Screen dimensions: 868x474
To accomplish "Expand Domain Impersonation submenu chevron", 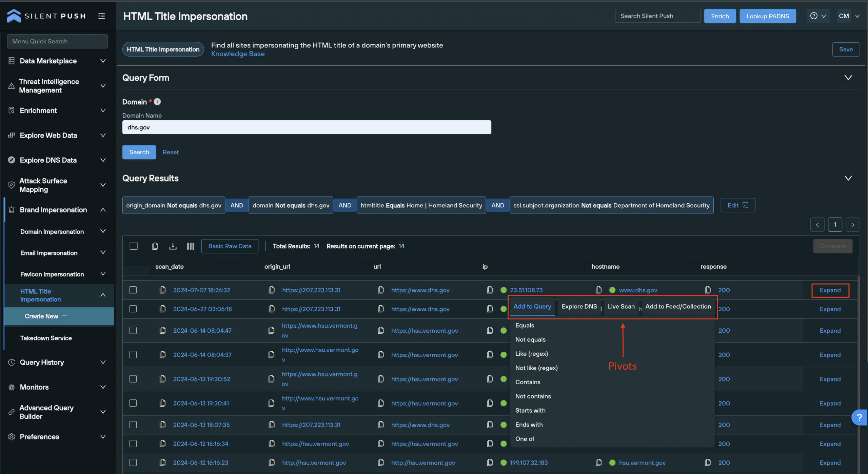I will [x=103, y=231].
